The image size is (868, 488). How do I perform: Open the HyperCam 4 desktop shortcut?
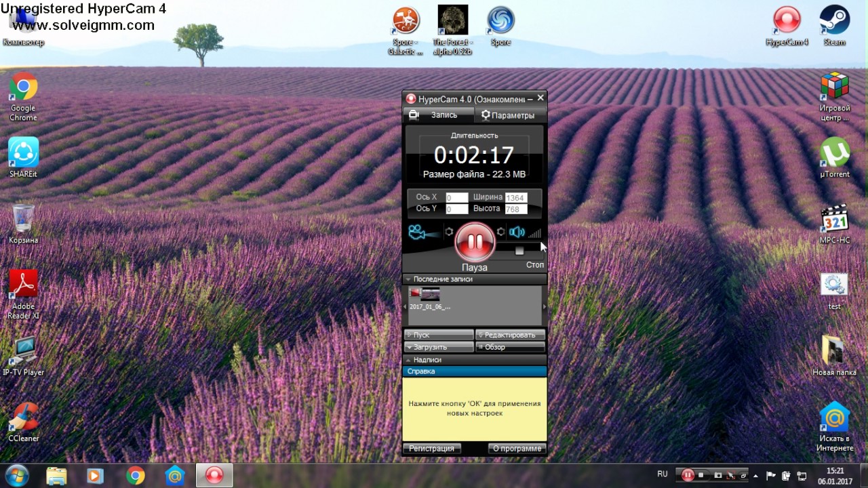tap(787, 26)
